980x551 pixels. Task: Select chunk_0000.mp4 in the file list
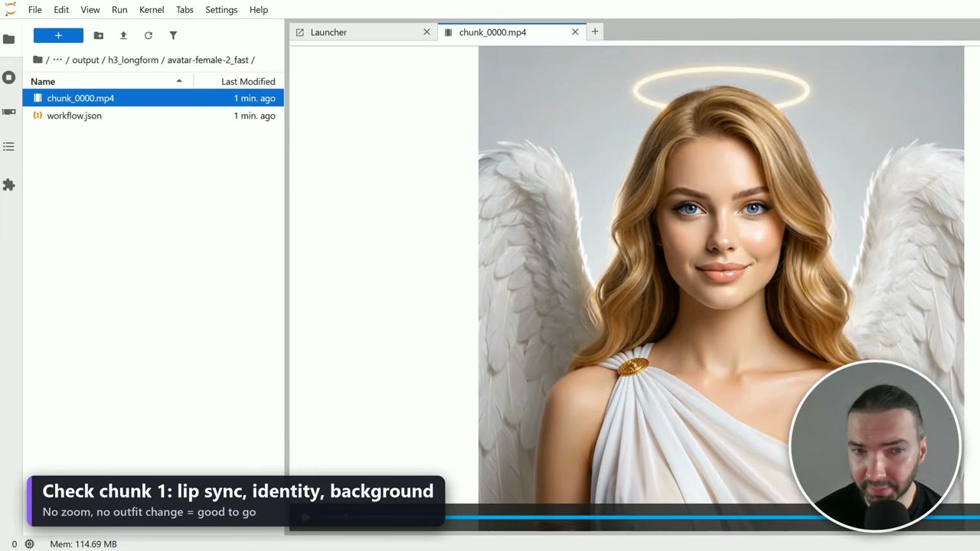click(153, 98)
